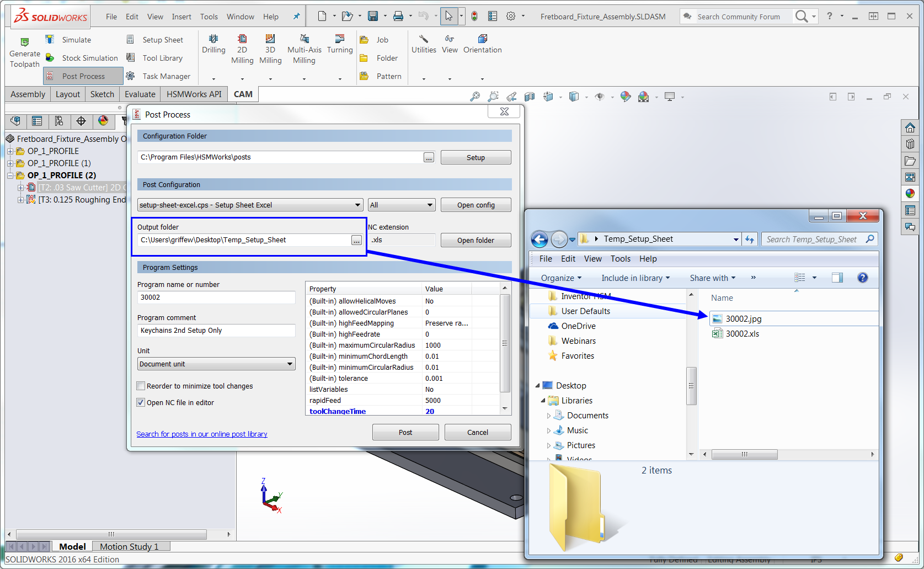
Task: Open the Options gear icon
Action: pyautogui.click(x=511, y=16)
